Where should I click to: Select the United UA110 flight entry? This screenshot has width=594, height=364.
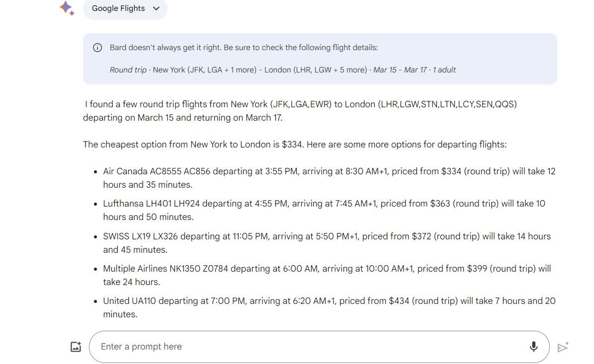click(329, 307)
